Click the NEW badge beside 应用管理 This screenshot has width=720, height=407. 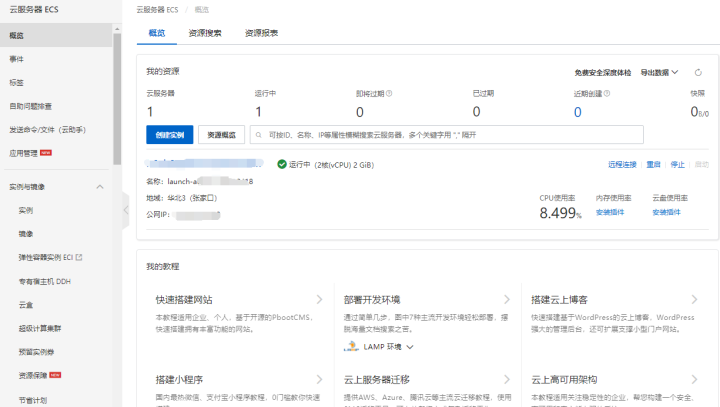(x=46, y=153)
